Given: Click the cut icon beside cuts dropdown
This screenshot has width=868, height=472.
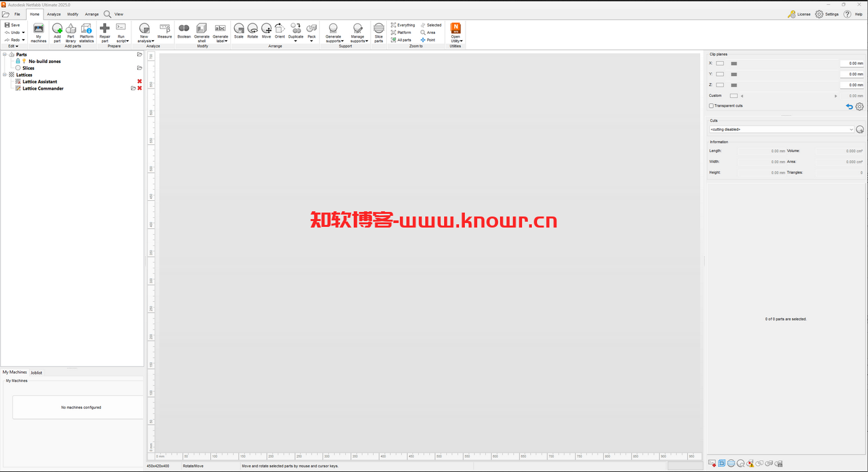Looking at the screenshot, I should (x=860, y=129).
